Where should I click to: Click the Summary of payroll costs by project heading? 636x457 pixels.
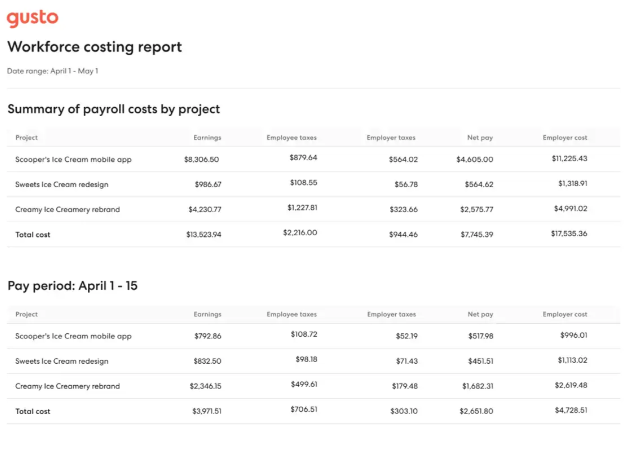click(113, 109)
